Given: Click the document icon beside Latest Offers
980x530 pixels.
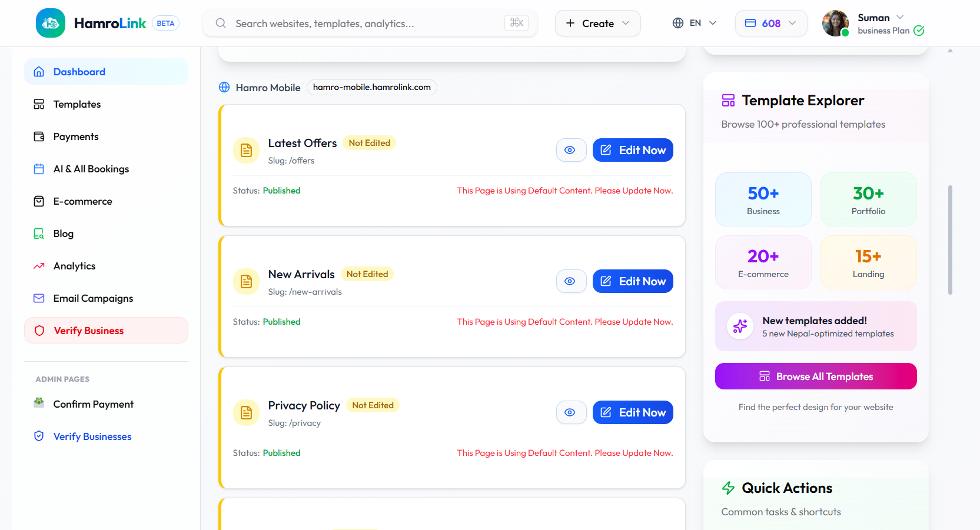Looking at the screenshot, I should [246, 151].
